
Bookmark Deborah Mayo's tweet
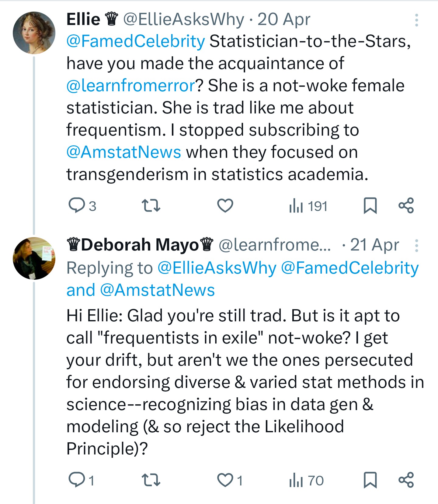(x=370, y=480)
